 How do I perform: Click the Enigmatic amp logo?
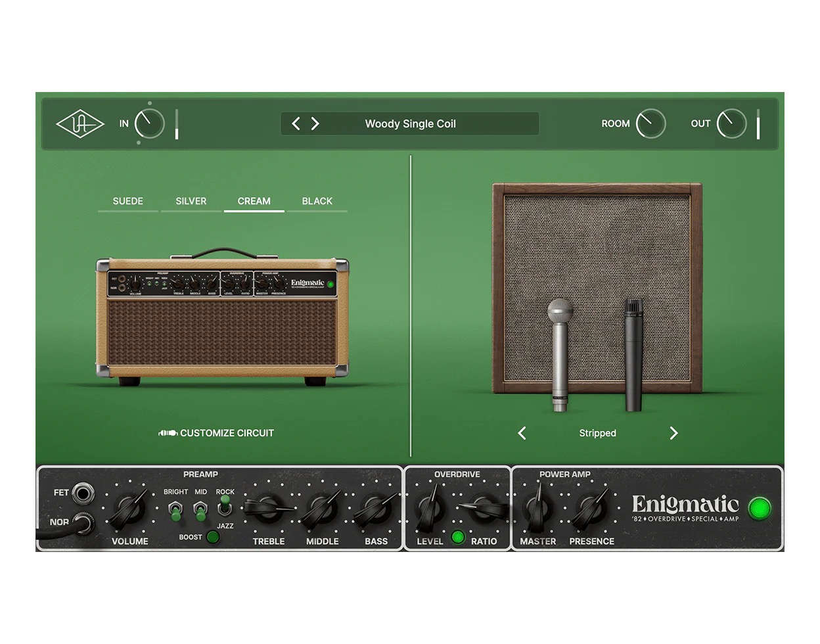(685, 509)
